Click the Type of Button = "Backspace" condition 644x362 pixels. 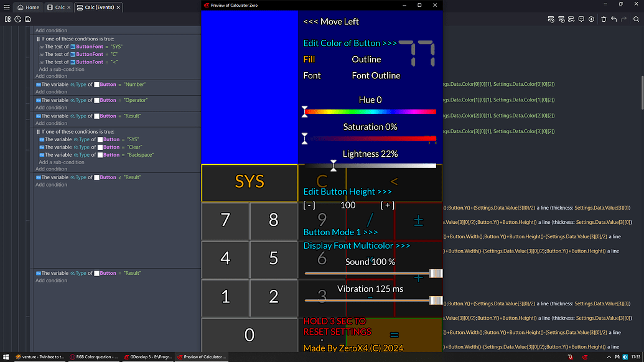coord(96,155)
